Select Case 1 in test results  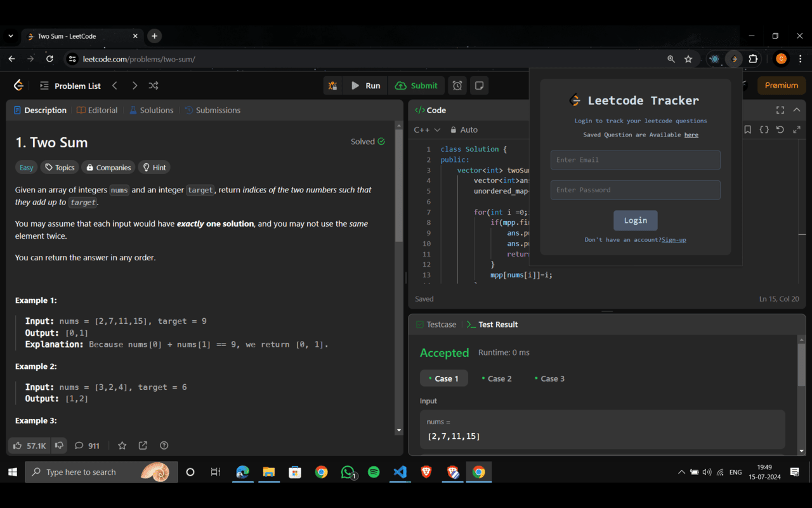click(443, 378)
